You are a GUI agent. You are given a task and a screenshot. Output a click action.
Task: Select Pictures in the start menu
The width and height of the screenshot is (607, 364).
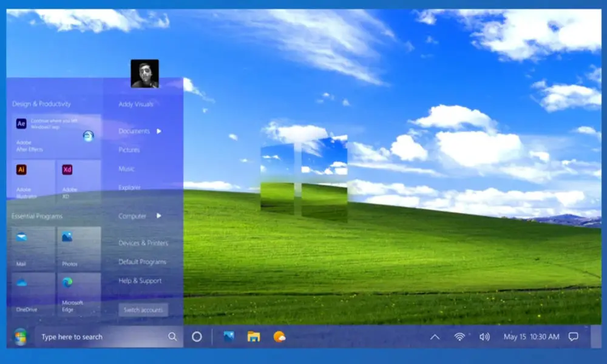tap(129, 150)
